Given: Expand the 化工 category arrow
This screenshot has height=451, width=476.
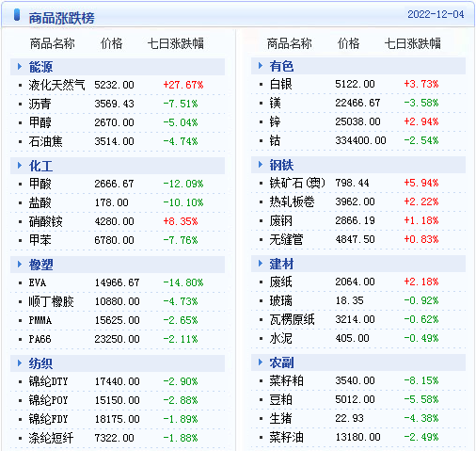Looking at the screenshot, I should click(20, 166).
